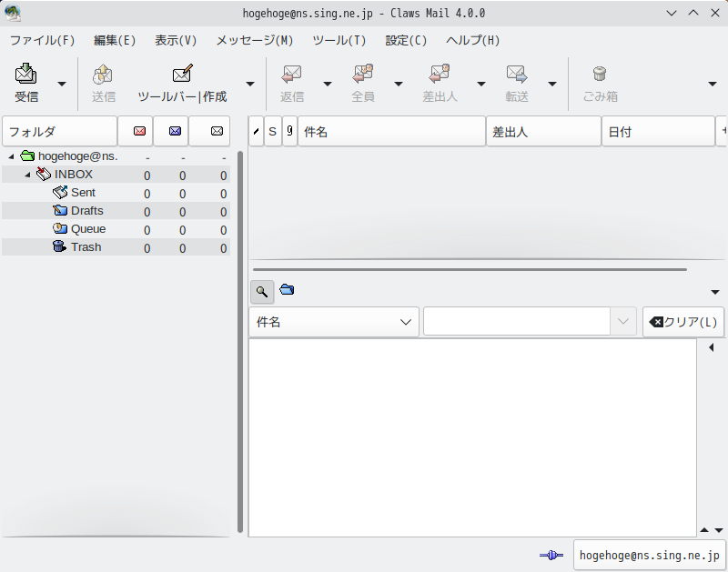
Task: Open the 転送 dropdown arrow
Action: (552, 84)
